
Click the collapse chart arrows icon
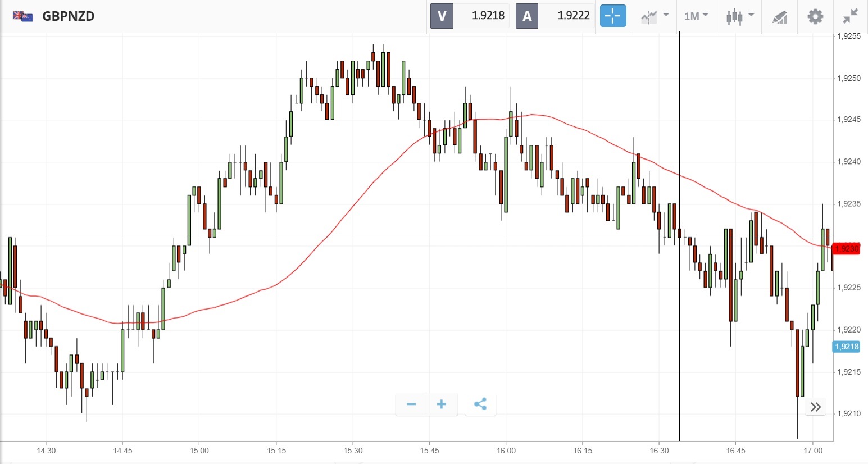pyautogui.click(x=851, y=16)
